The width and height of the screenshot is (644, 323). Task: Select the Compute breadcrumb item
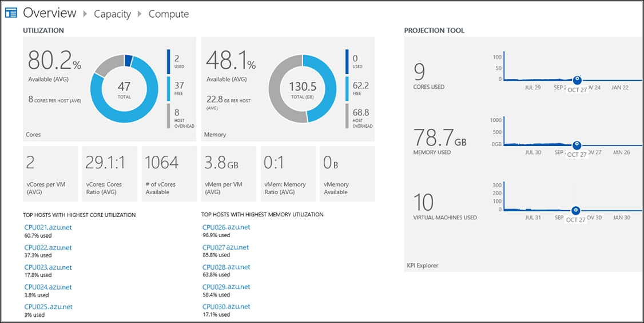click(x=169, y=14)
